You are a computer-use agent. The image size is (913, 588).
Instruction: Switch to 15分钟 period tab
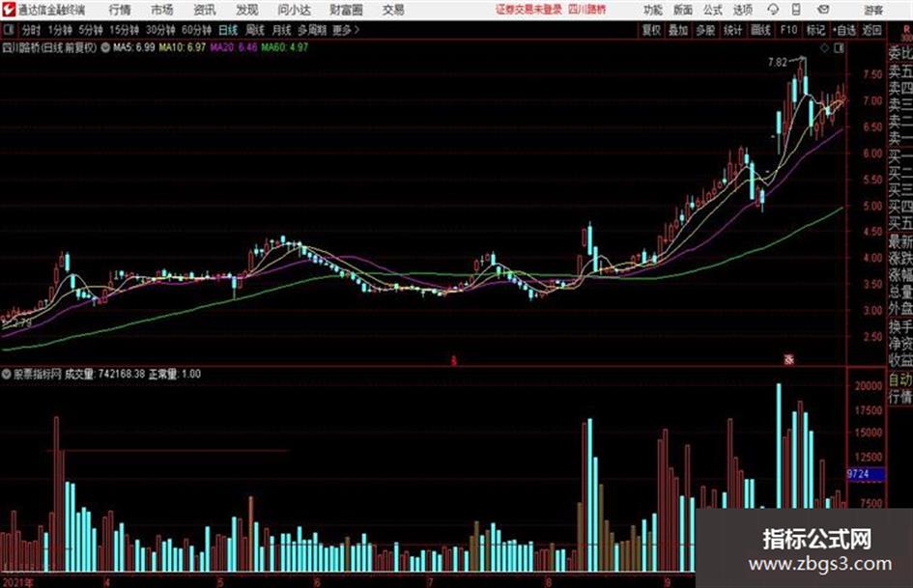(124, 30)
